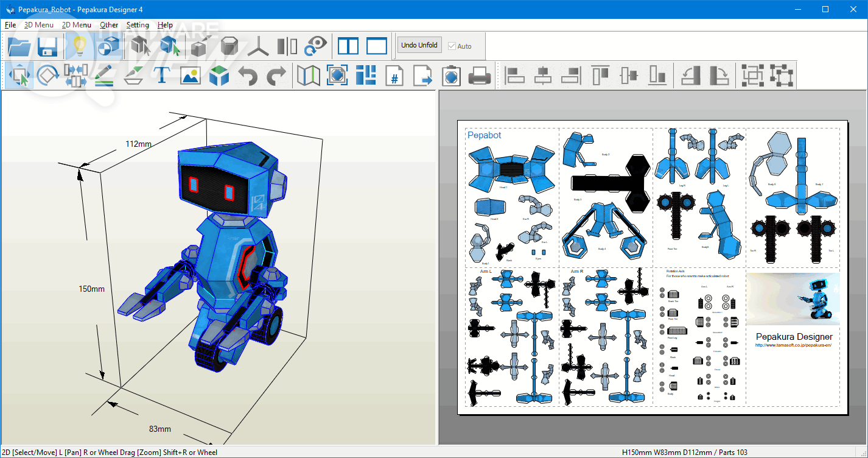Save the project with the floppy disk icon
Image resolution: width=868 pixels, height=458 pixels.
point(47,46)
